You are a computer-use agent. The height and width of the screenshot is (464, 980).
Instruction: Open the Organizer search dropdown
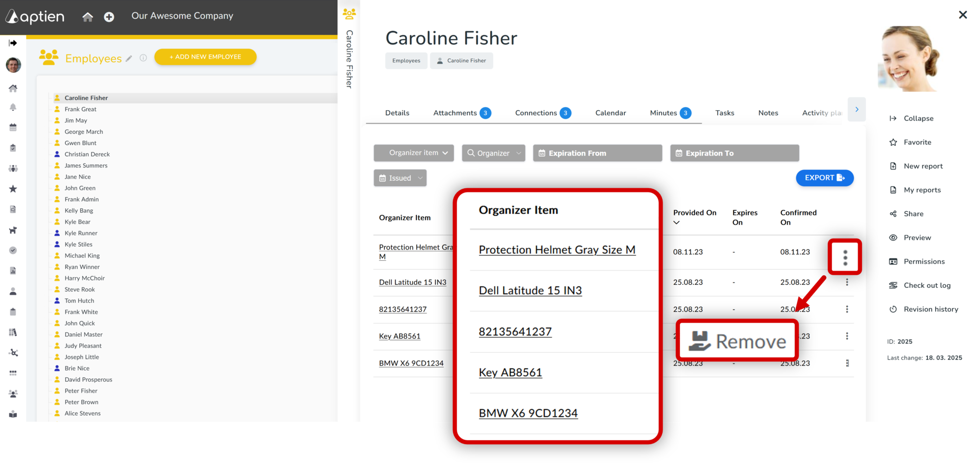494,153
